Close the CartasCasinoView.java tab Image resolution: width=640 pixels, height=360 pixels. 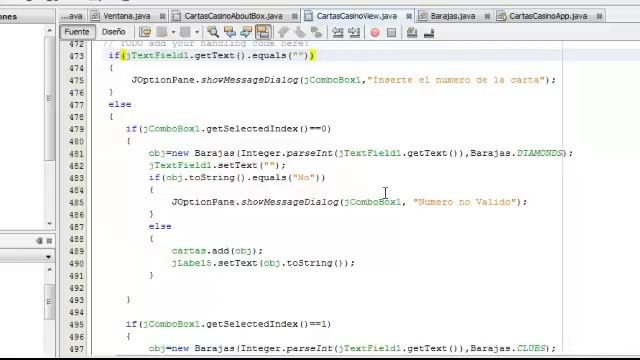(409, 16)
